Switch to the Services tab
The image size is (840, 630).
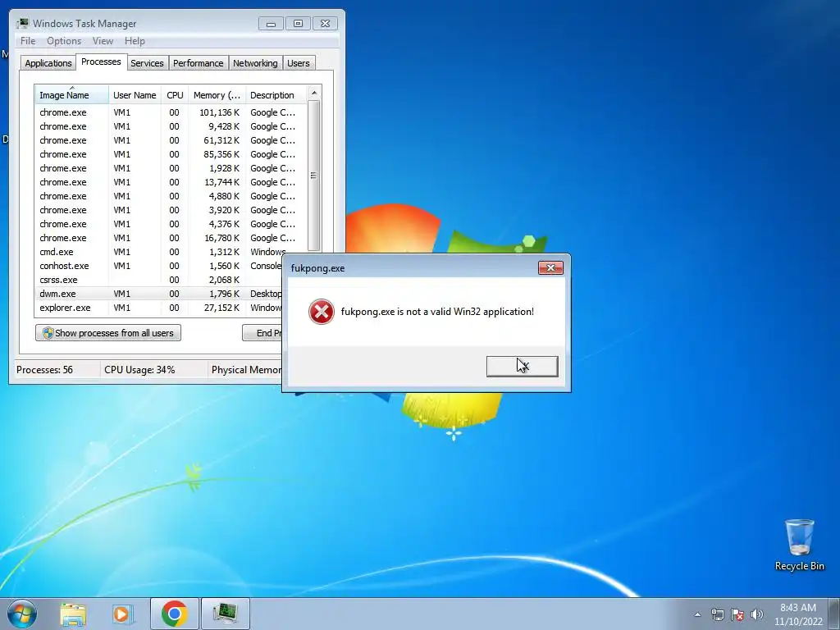coord(148,63)
